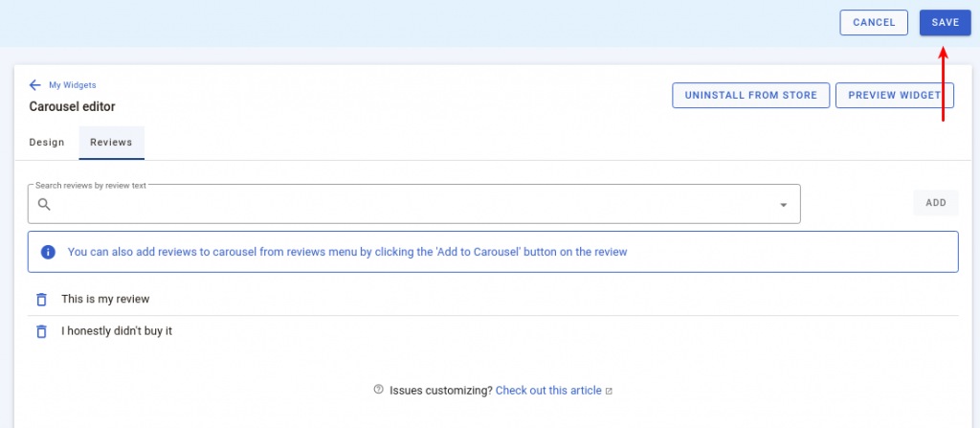Select the 'I honestly didn't buy it' row text

click(x=116, y=331)
